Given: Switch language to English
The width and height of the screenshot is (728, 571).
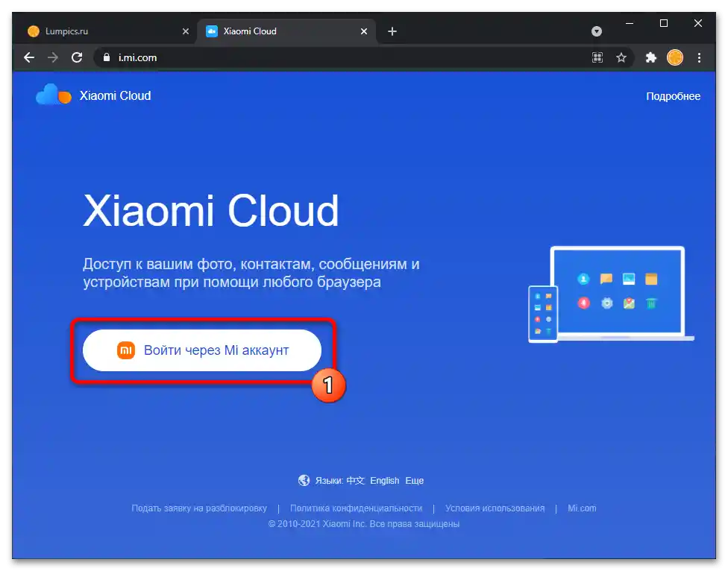Looking at the screenshot, I should click(384, 481).
